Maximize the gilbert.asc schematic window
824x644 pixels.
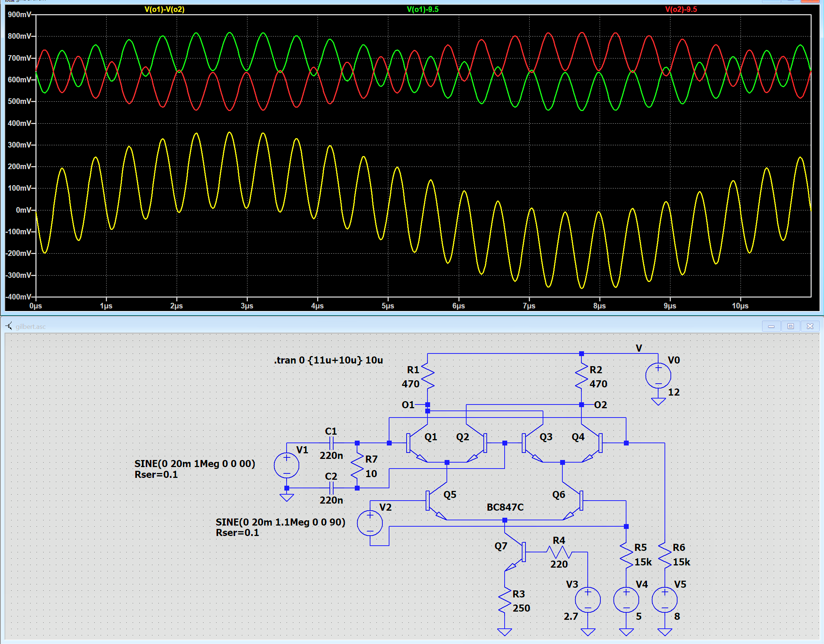(x=790, y=326)
